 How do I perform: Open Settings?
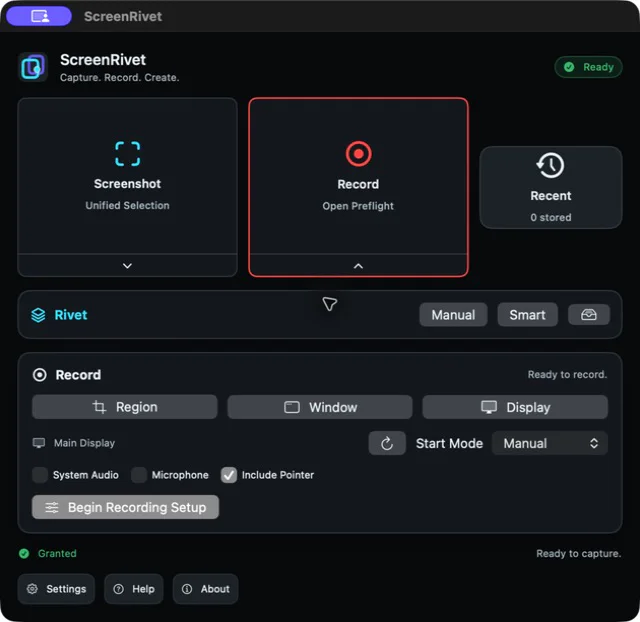click(x=56, y=589)
